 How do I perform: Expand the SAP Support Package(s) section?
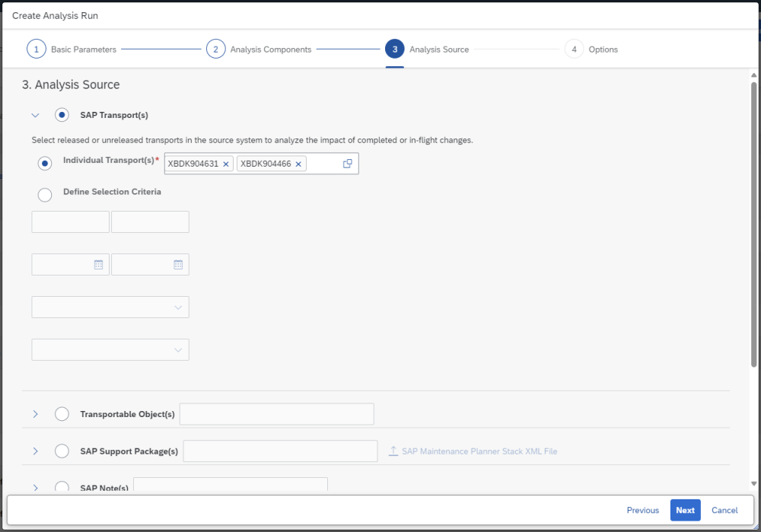[35, 451]
